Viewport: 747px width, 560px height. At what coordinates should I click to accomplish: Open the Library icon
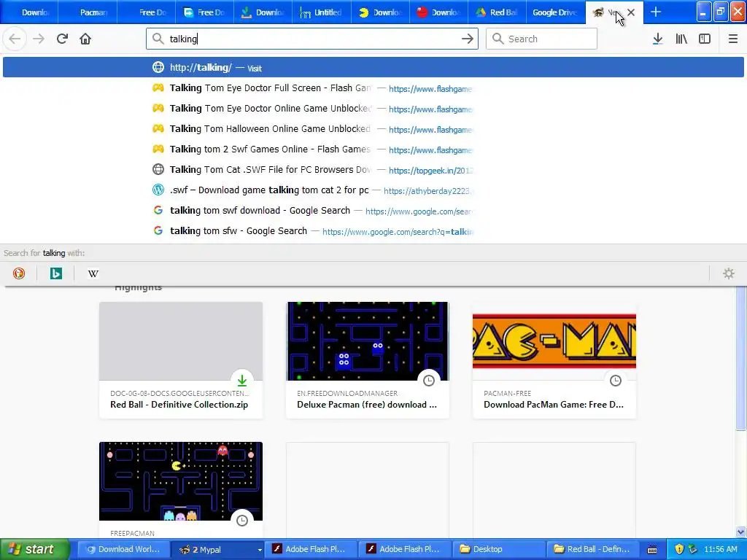point(681,39)
